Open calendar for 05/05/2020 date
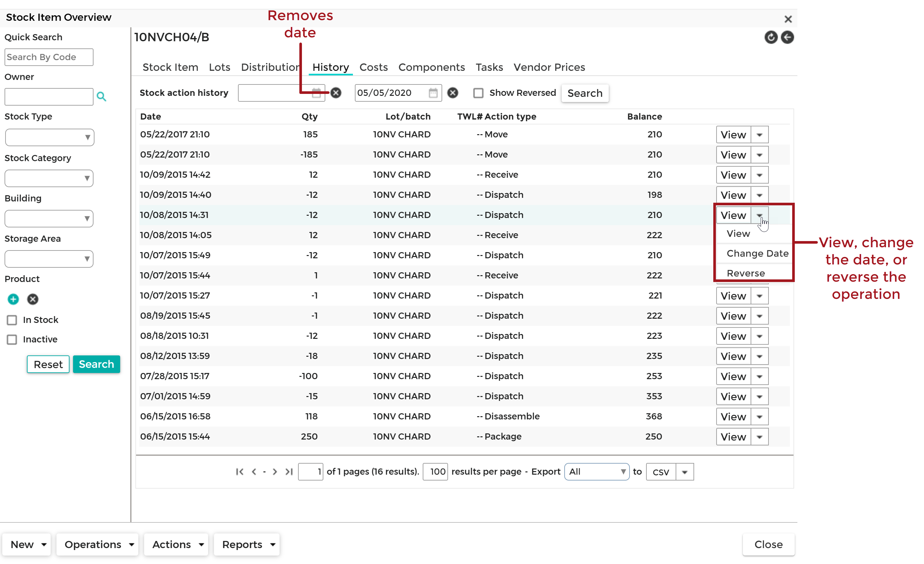Image resolution: width=924 pixels, height=564 pixels. (x=433, y=93)
